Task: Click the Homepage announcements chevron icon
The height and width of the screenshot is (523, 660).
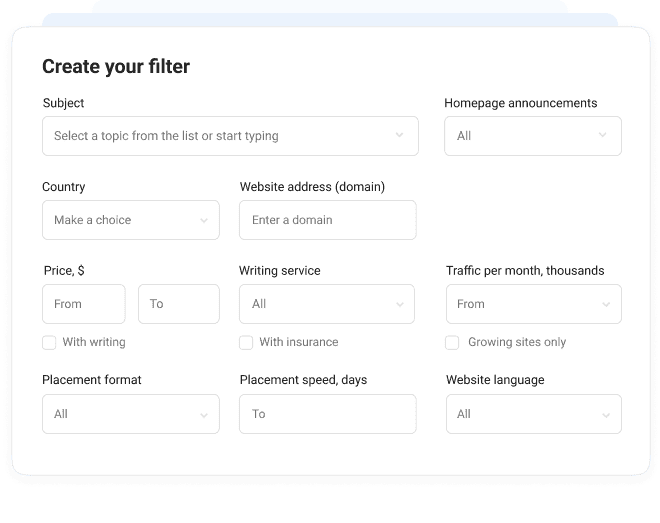Action: point(603,136)
